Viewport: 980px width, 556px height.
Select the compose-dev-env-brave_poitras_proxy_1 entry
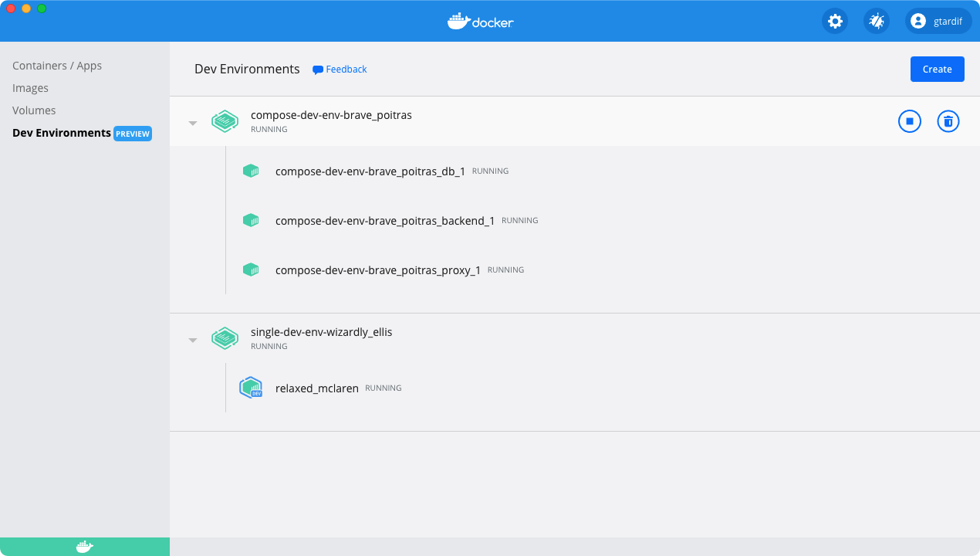(x=377, y=270)
